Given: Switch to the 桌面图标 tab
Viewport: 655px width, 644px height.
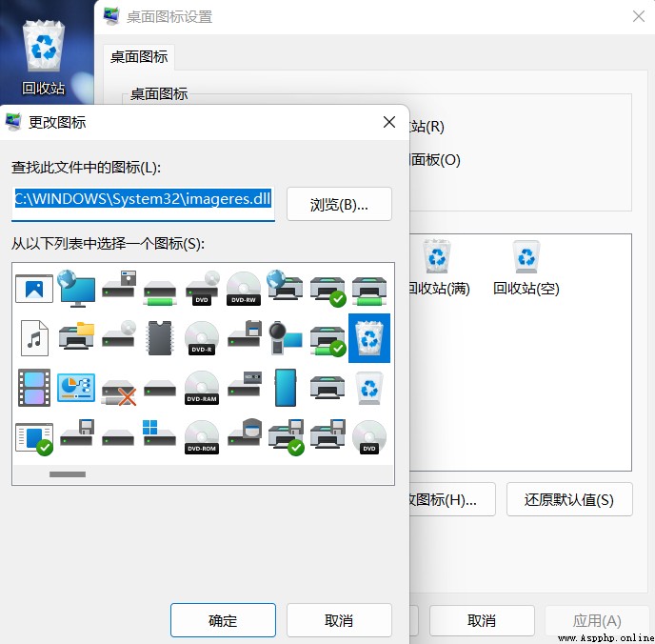Looking at the screenshot, I should click(139, 57).
